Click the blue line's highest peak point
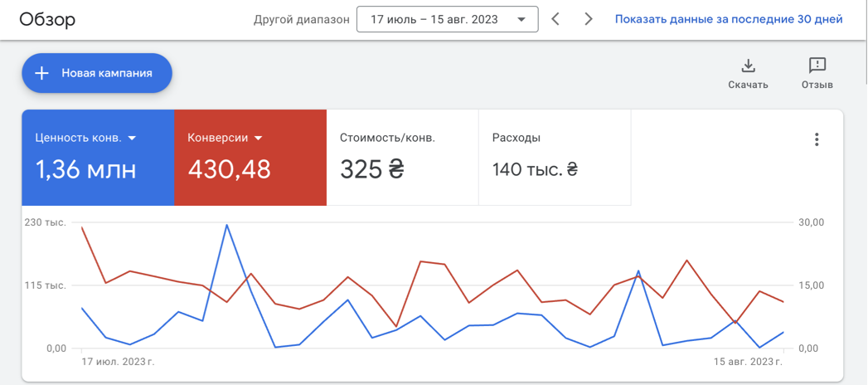This screenshot has width=868, height=385. tap(226, 225)
